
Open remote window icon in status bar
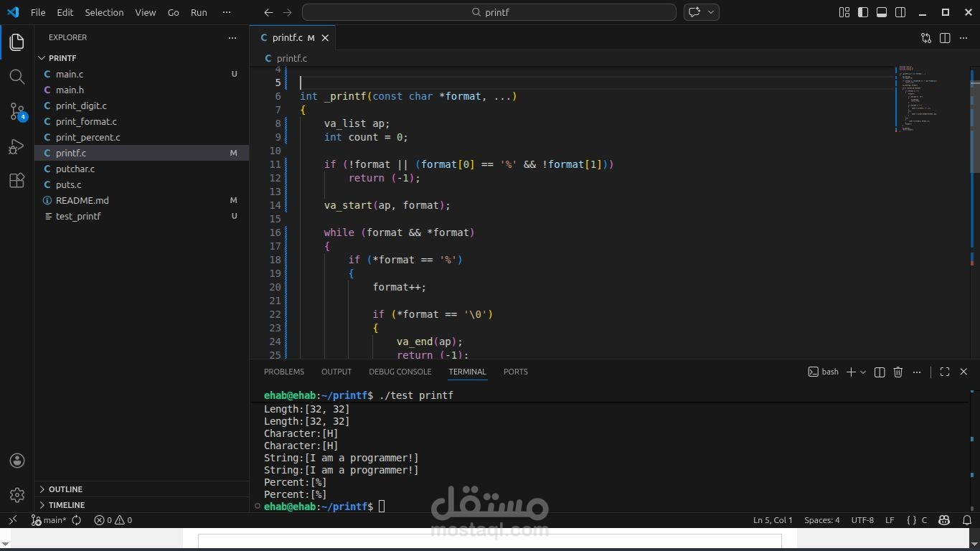(12, 520)
